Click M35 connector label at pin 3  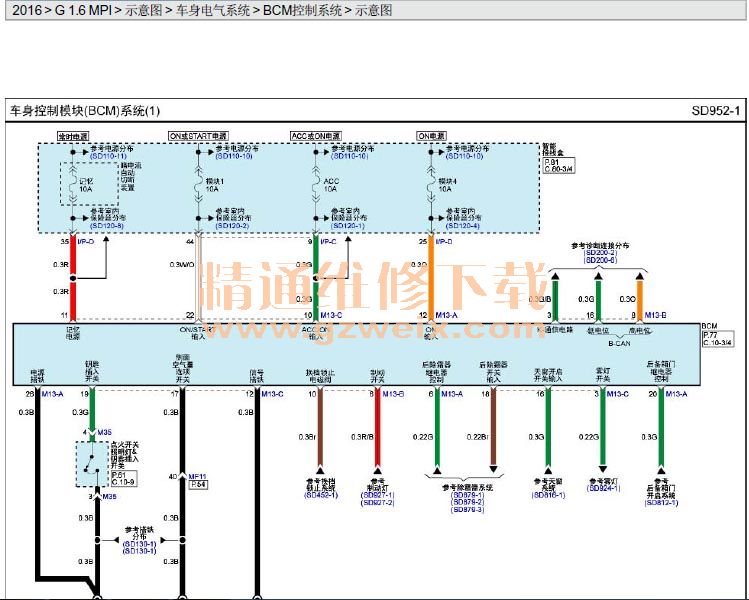click(x=109, y=497)
